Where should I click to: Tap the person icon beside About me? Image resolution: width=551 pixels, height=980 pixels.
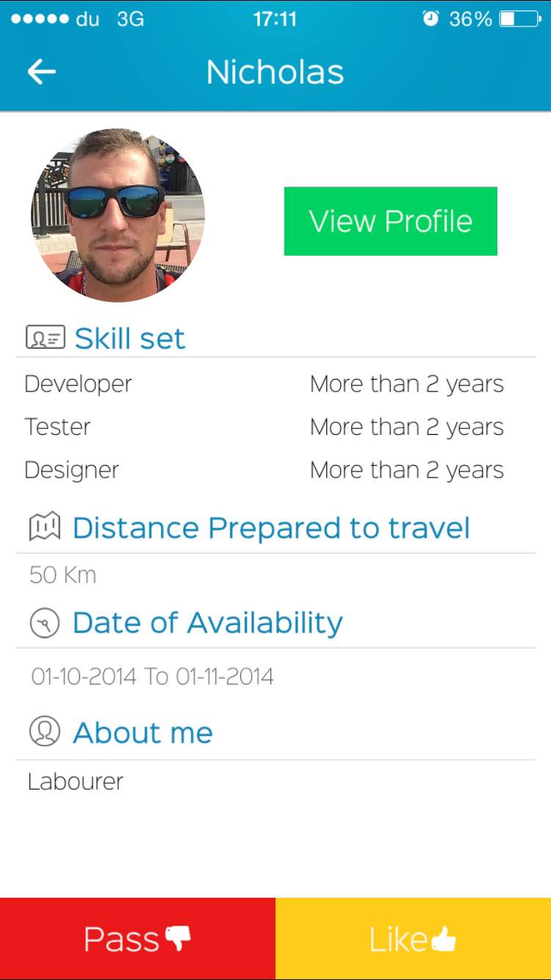coord(44,732)
